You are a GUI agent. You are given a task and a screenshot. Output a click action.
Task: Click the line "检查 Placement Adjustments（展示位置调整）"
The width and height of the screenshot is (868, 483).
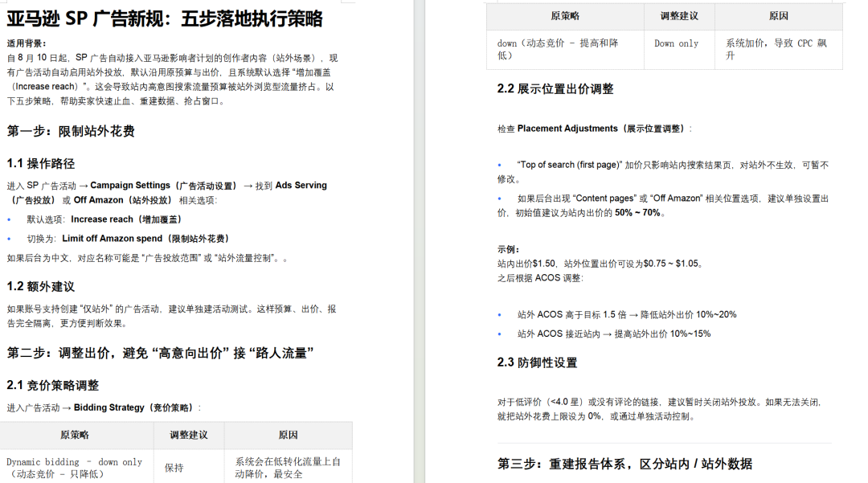pos(595,129)
